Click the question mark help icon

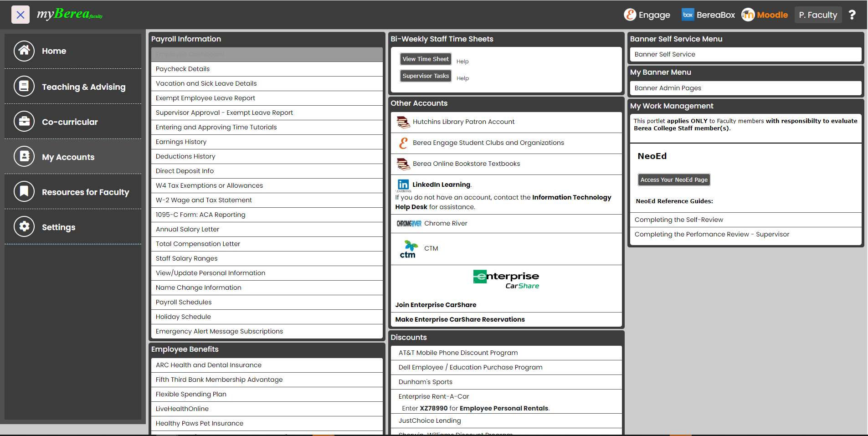(852, 15)
